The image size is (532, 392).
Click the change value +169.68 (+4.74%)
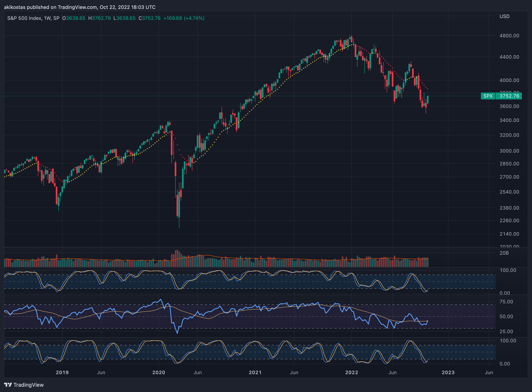tap(184, 18)
